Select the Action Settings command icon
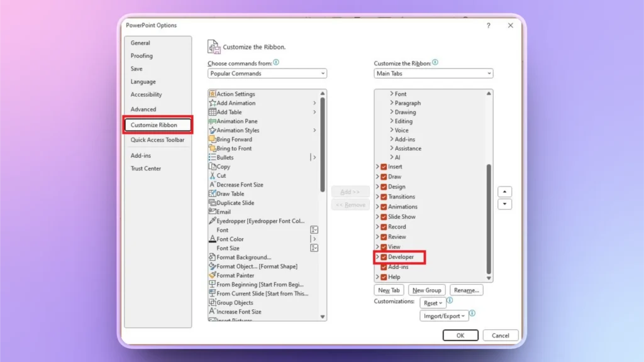The height and width of the screenshot is (362, 644). (214, 94)
